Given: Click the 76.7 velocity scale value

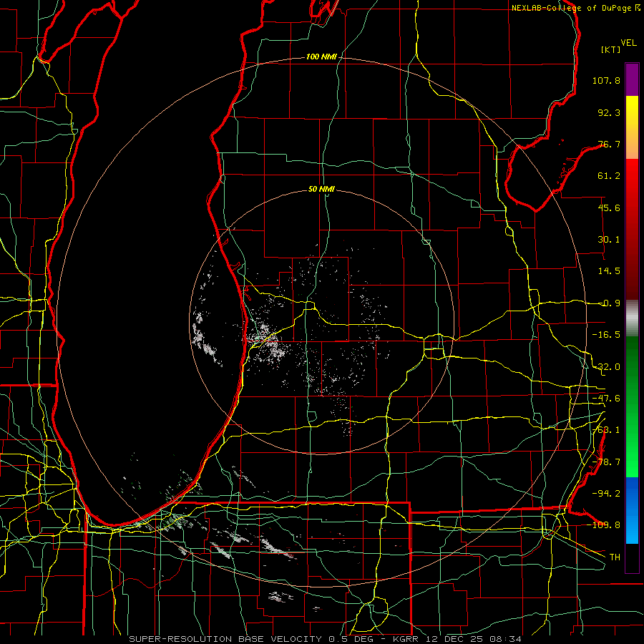Looking at the screenshot, I should coord(609,144).
